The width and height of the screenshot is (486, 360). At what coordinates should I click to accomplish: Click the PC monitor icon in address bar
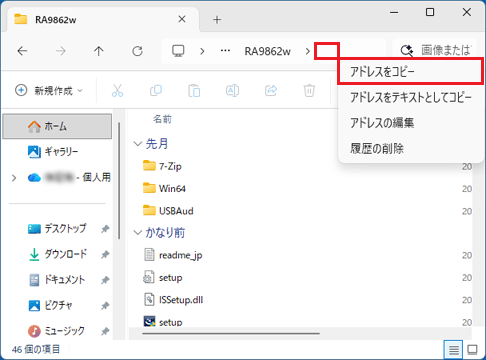178,51
